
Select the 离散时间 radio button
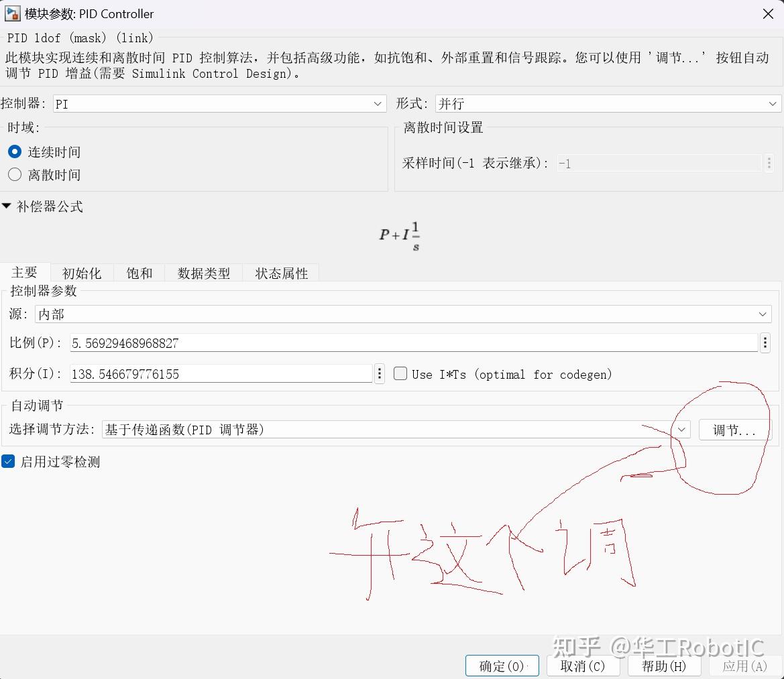tap(14, 174)
